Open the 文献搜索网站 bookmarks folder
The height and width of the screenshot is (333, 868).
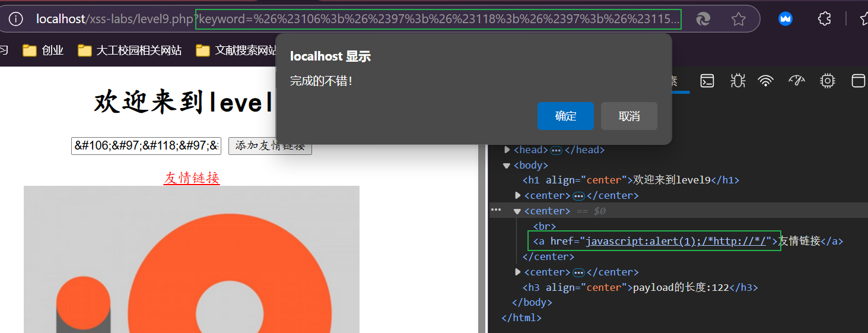point(237,50)
